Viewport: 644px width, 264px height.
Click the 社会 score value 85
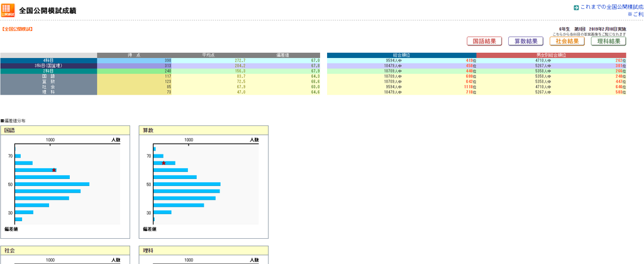pyautogui.click(x=169, y=87)
